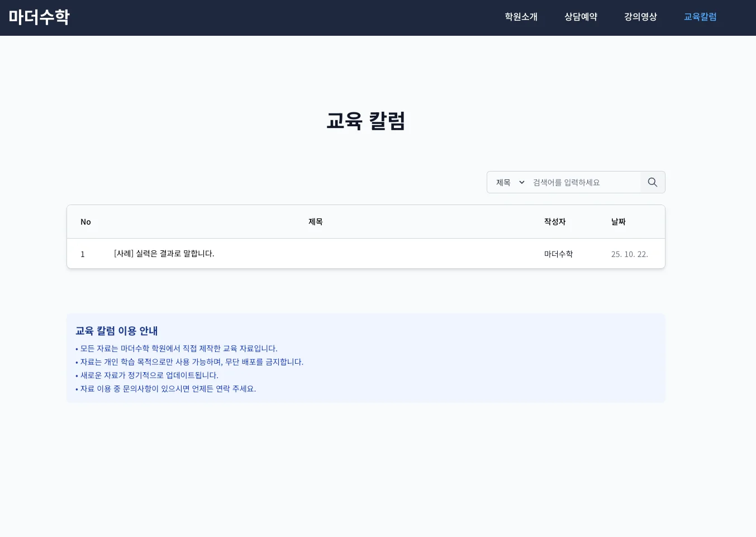
Task: Click inside the first table row
Action: [x=335, y=253]
